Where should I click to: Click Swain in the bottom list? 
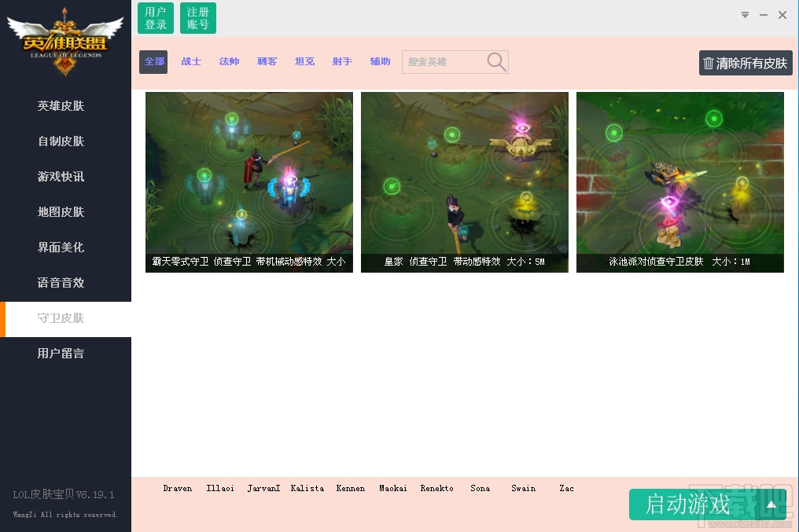523,488
